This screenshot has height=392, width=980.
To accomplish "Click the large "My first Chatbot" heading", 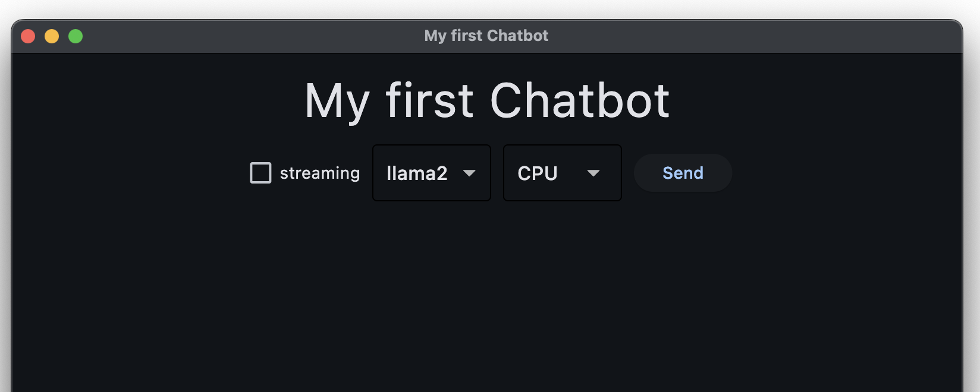I will pyautogui.click(x=487, y=101).
